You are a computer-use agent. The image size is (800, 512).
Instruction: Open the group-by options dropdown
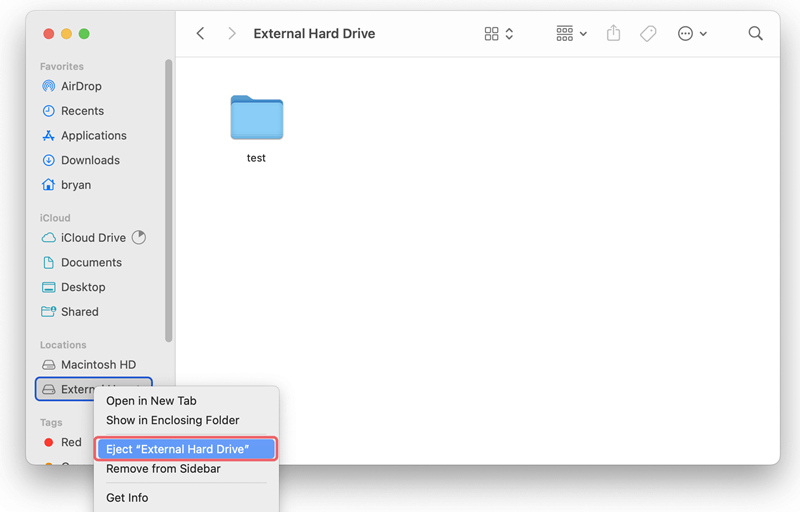[x=571, y=34]
